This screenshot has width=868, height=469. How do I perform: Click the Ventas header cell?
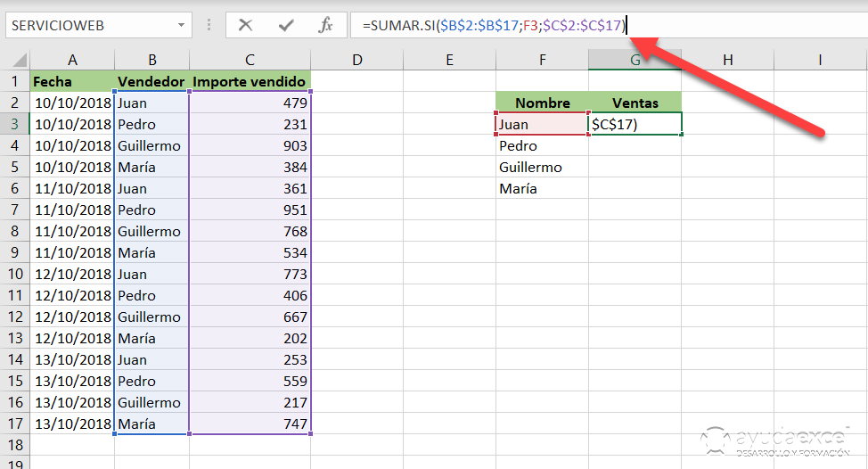(635, 103)
